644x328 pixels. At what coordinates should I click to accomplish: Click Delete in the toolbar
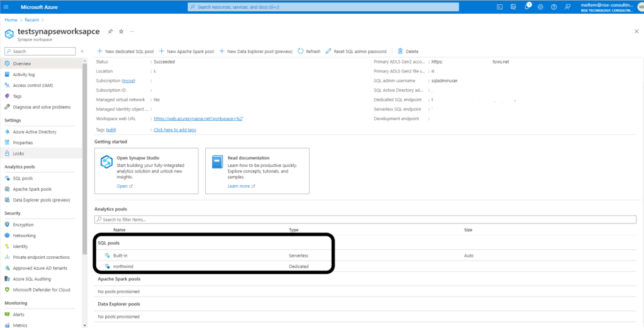tap(407, 51)
